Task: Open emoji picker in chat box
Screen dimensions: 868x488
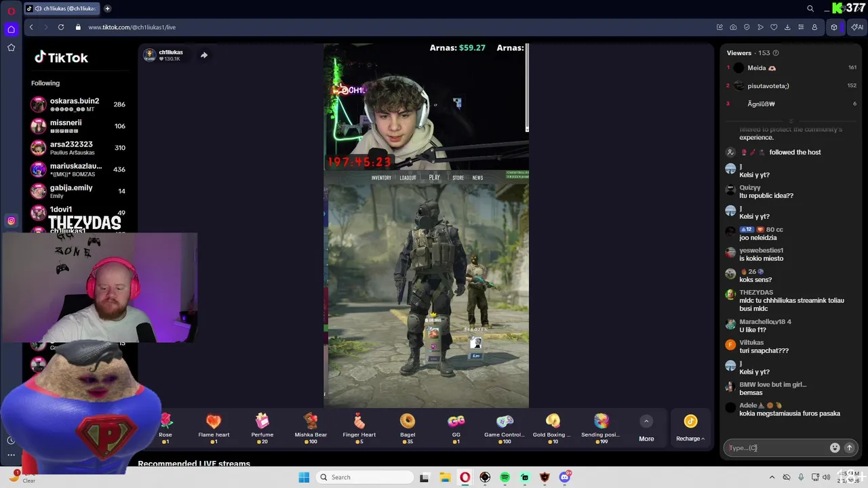Action: tap(835, 447)
